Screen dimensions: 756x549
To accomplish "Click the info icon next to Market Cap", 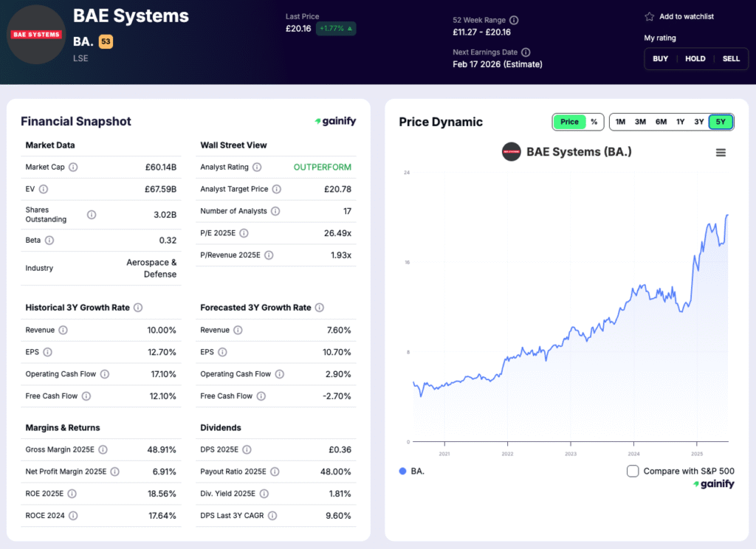I will 73,167.
